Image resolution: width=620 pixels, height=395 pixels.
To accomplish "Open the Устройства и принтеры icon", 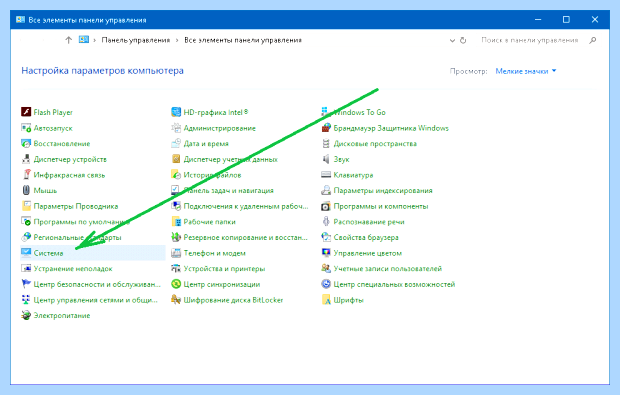I will [176, 268].
